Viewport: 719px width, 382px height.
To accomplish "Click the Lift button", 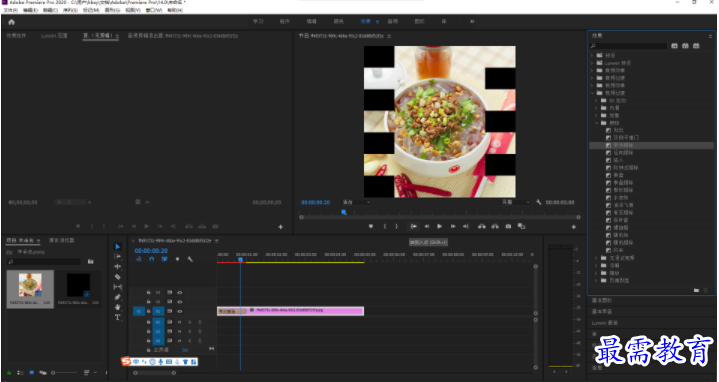I will [481, 226].
